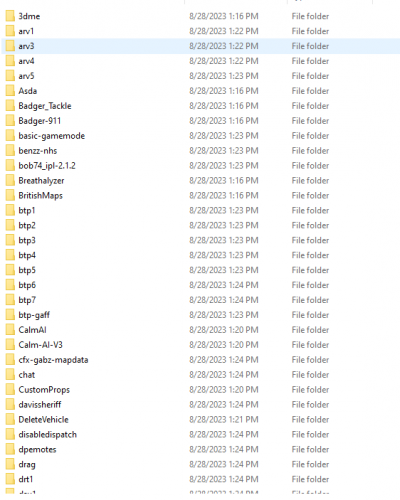Screen dimensions: 400x500
Task: Select the drag folder name
Action: click(27, 464)
